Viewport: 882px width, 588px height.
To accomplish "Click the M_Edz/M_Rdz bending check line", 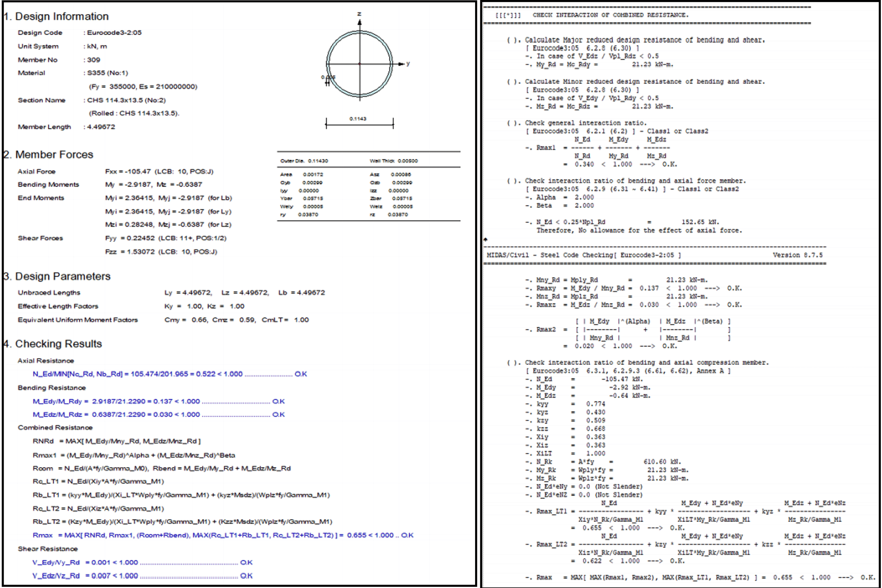I will tap(159, 415).
